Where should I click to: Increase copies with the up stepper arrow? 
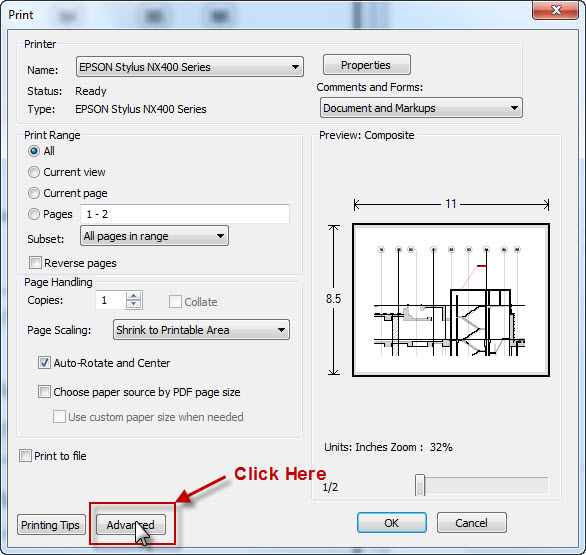coord(133,296)
